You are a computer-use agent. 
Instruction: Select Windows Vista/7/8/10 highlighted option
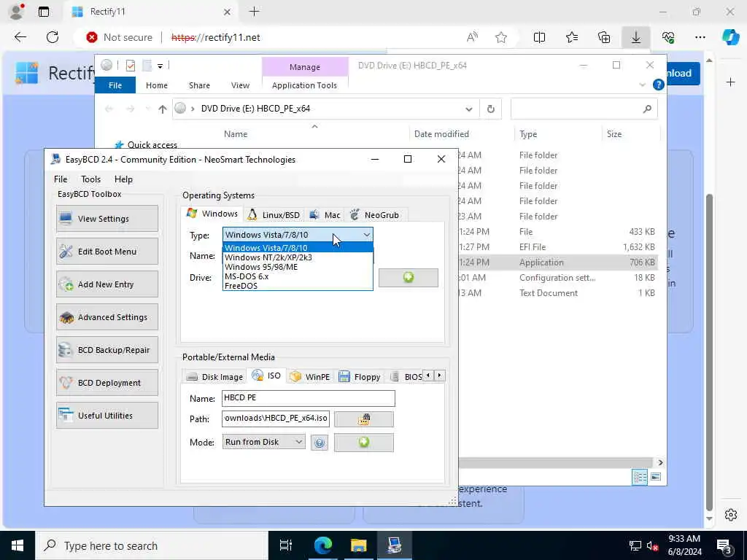(298, 248)
